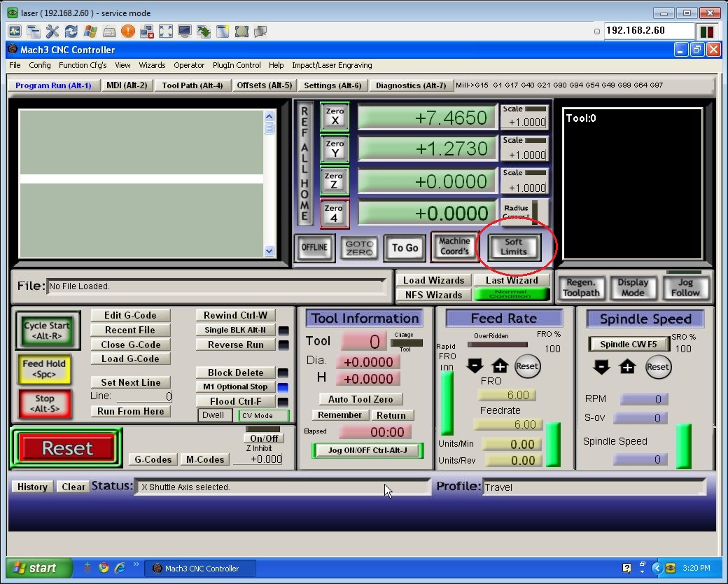Open the Function Cfg's menu

(x=83, y=65)
